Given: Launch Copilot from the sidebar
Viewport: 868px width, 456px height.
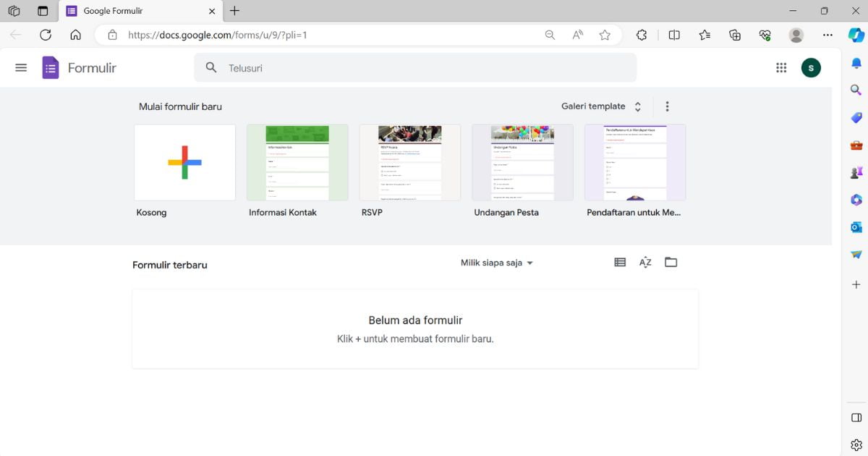Looking at the screenshot, I should (x=856, y=35).
